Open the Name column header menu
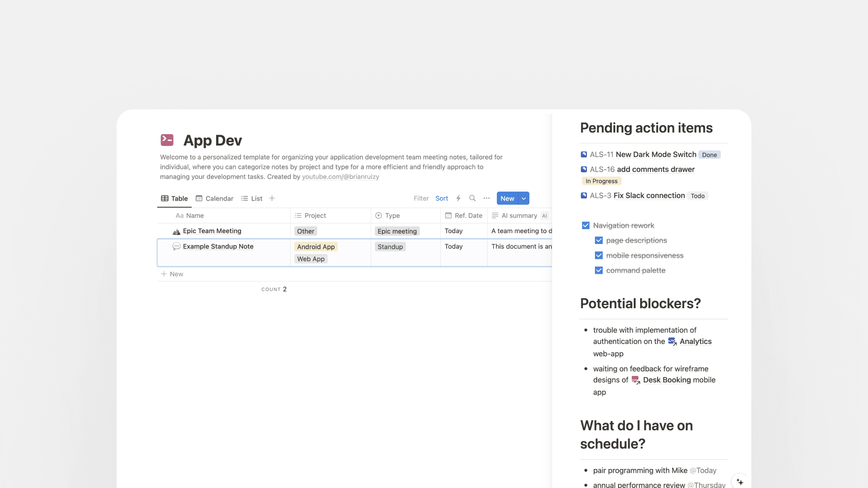 tap(224, 216)
